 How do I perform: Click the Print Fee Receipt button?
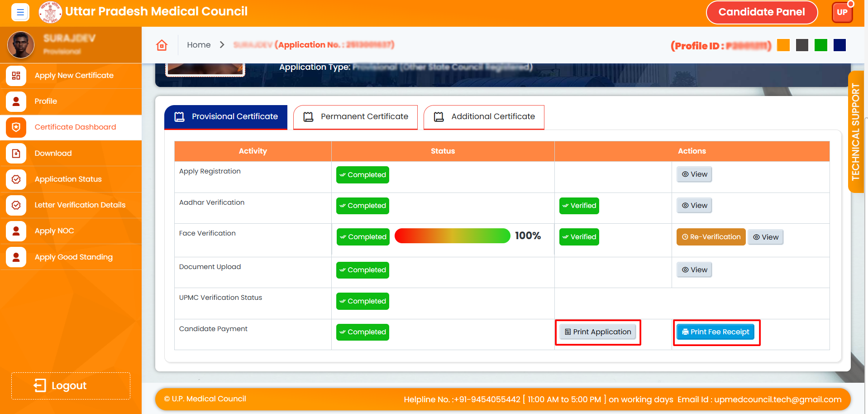tap(715, 332)
